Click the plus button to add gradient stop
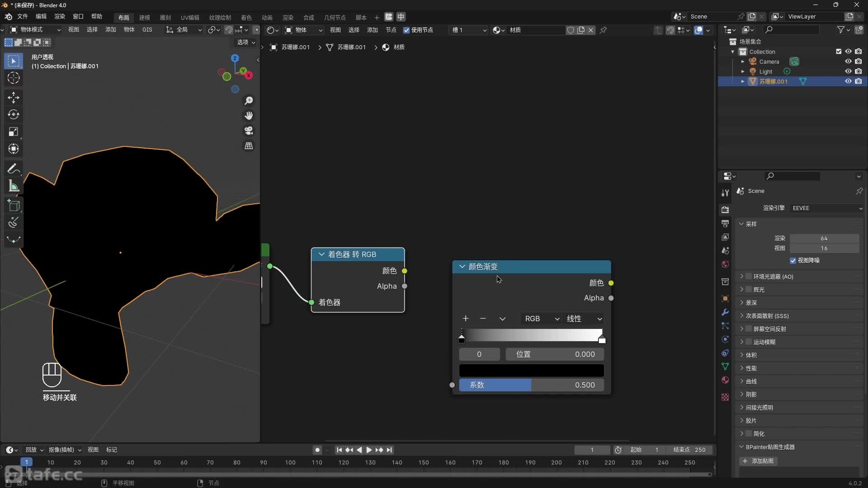The width and height of the screenshot is (868, 488). tap(465, 318)
